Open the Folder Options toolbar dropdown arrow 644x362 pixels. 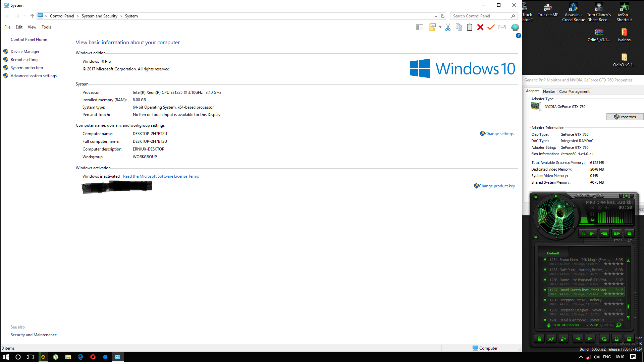coord(440,27)
